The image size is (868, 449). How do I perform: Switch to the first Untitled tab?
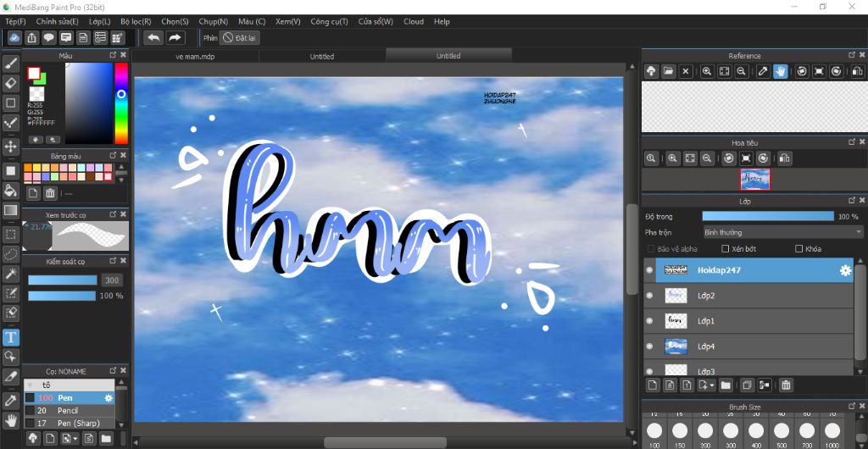(x=321, y=56)
